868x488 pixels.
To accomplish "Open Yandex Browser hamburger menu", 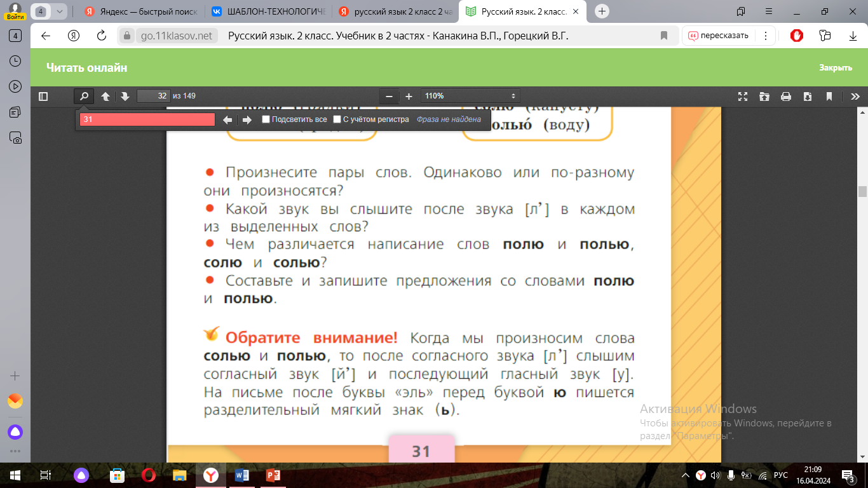I will [x=769, y=11].
